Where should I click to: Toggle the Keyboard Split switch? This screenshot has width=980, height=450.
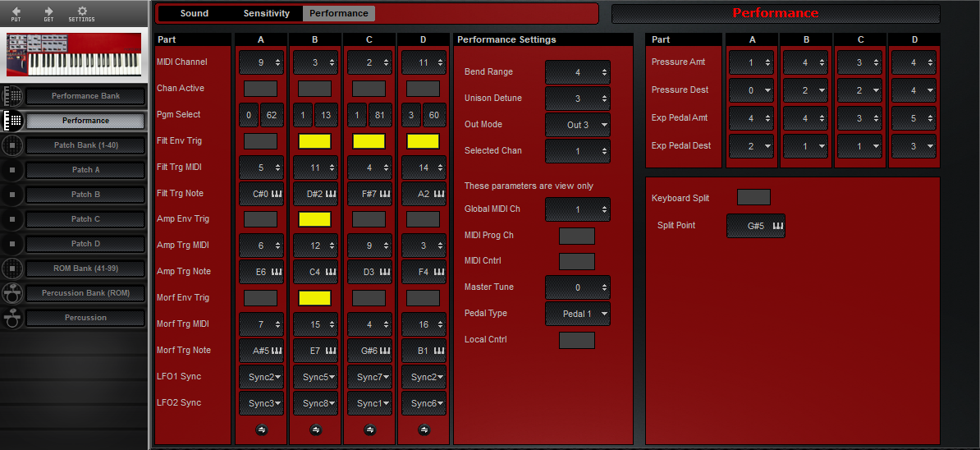[753, 197]
